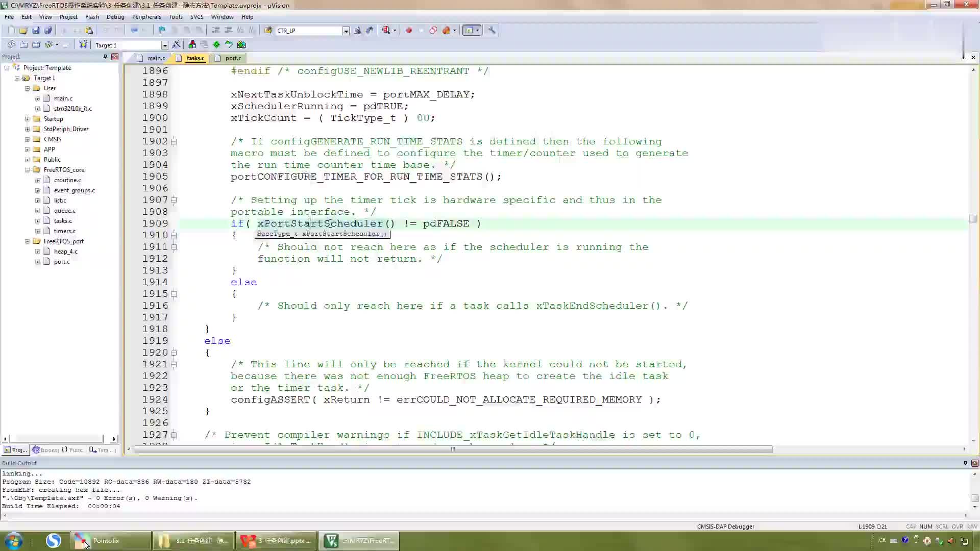The height and width of the screenshot is (551, 980).
Task: Open Options for Target wand icon
Action: coord(177,44)
